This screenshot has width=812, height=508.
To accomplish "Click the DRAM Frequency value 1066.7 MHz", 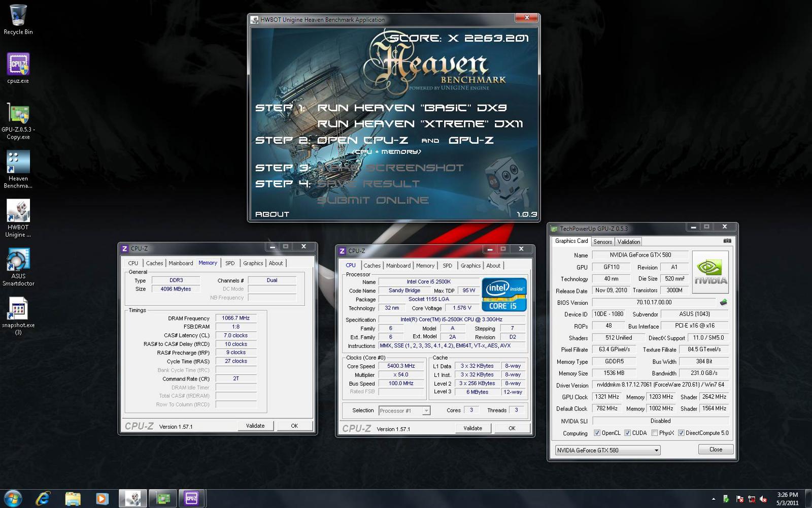I will pos(235,318).
